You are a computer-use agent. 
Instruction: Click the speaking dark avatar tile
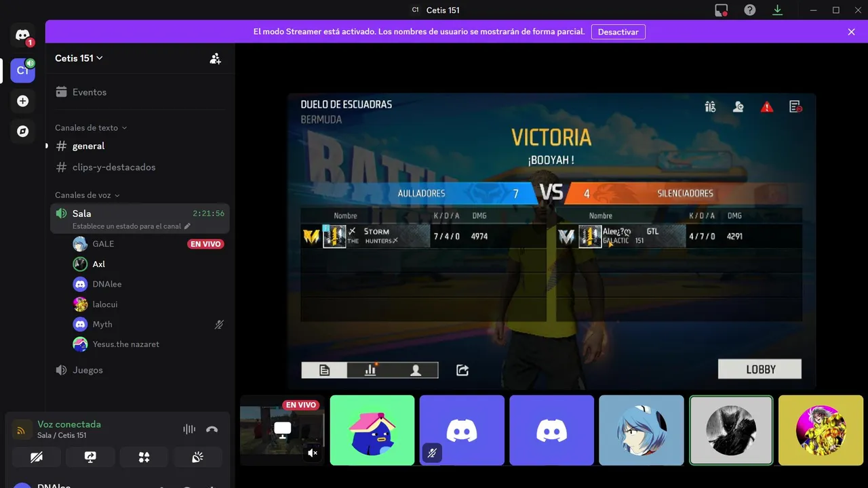pos(731,430)
